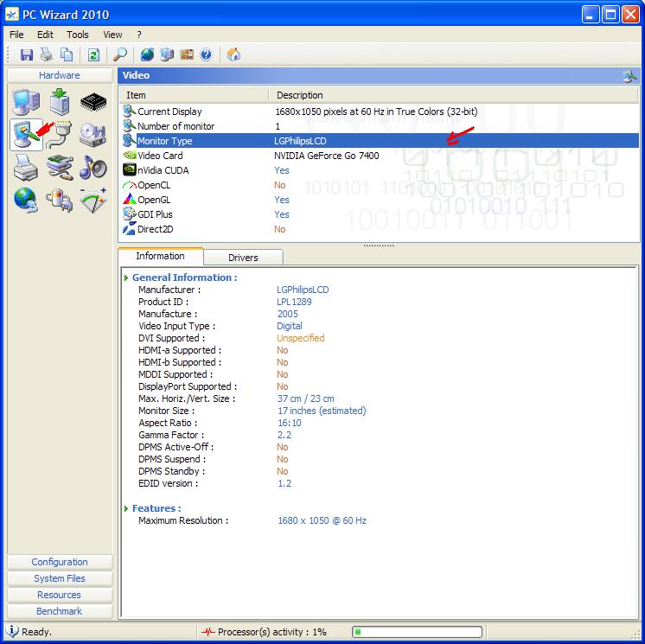Select the Multimedia music note icon
645x644 pixels.
[x=93, y=168]
